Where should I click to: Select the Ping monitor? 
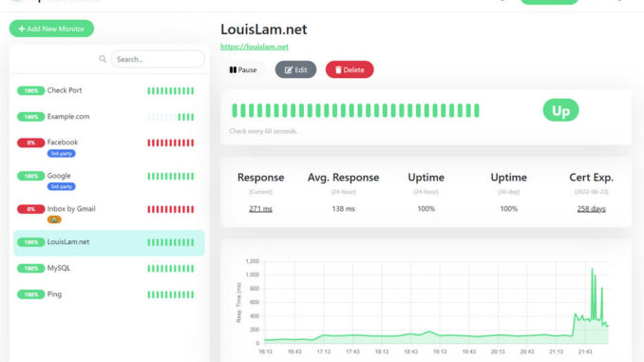[109, 295]
